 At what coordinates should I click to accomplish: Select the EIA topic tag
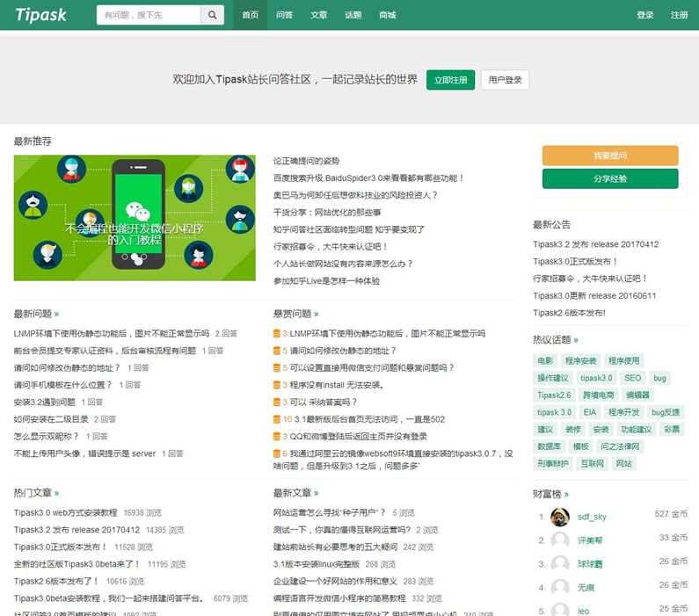click(x=590, y=412)
